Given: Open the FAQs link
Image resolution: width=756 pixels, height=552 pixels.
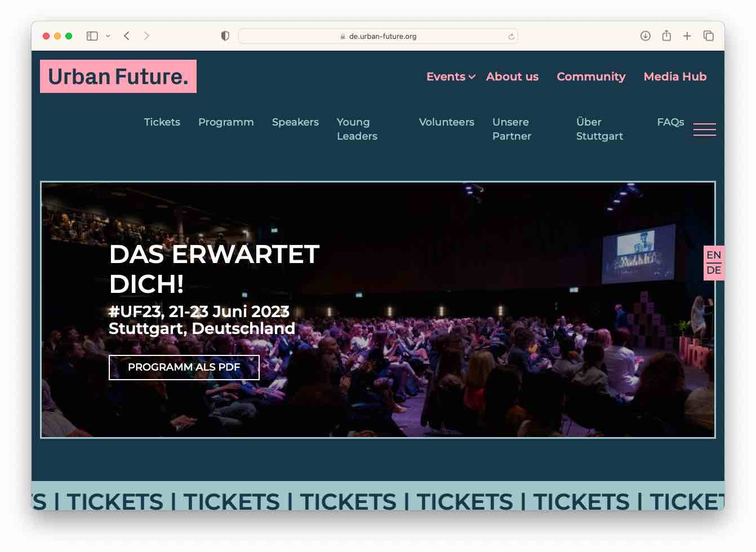Looking at the screenshot, I should [670, 122].
